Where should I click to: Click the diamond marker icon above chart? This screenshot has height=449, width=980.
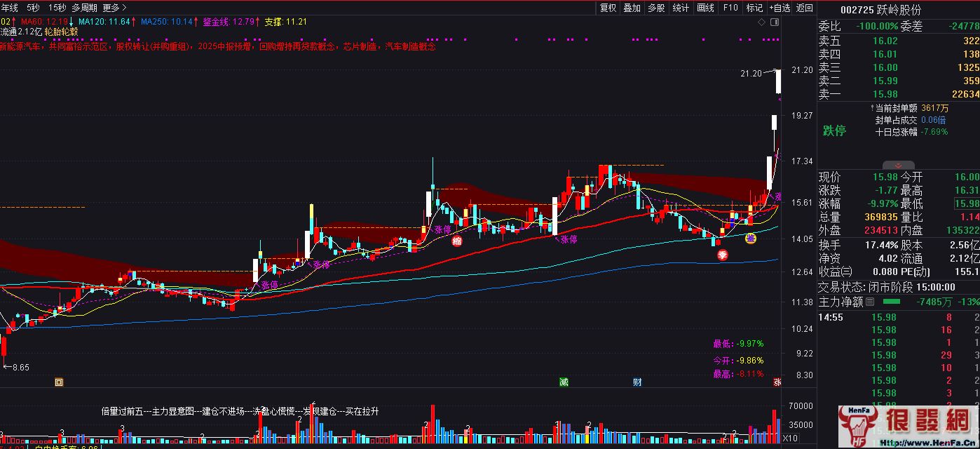click(762, 22)
